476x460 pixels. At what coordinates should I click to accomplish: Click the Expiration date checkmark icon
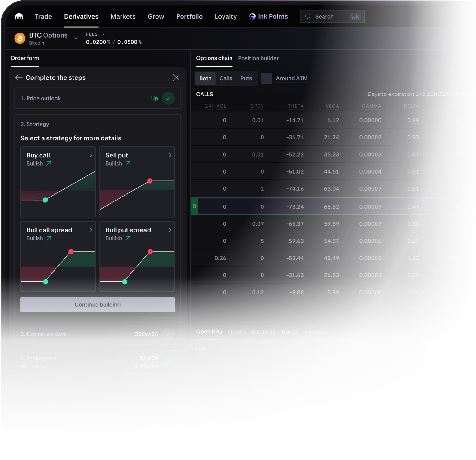click(x=168, y=334)
